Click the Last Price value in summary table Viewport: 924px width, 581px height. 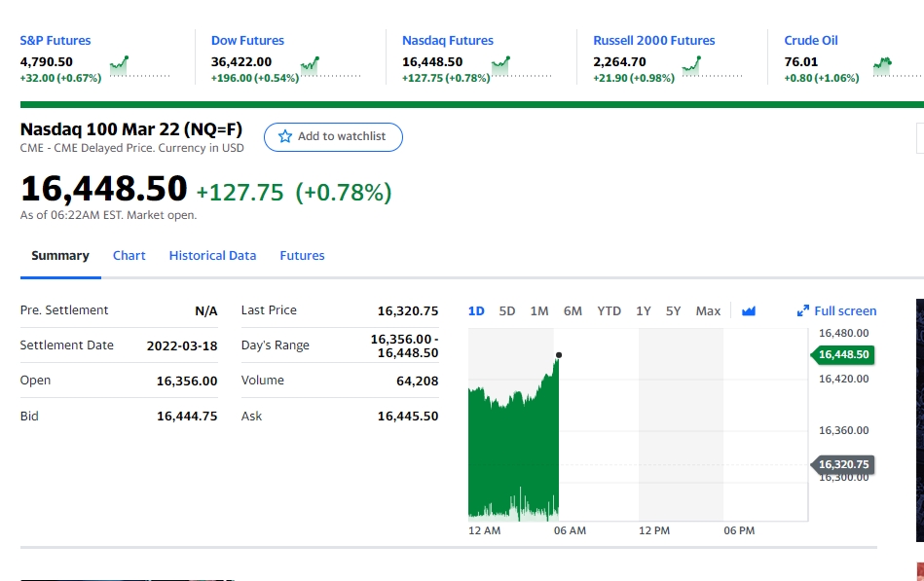pos(408,311)
